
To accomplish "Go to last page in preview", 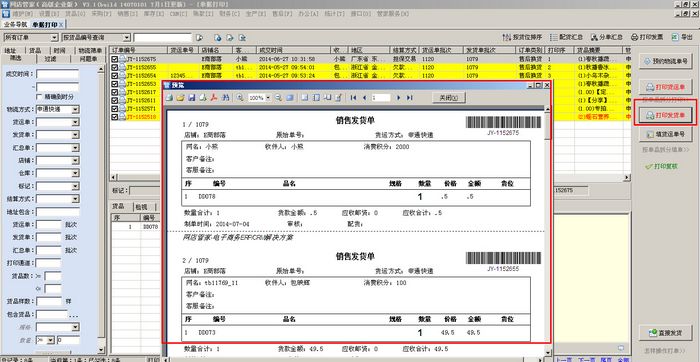I will click(x=409, y=97).
